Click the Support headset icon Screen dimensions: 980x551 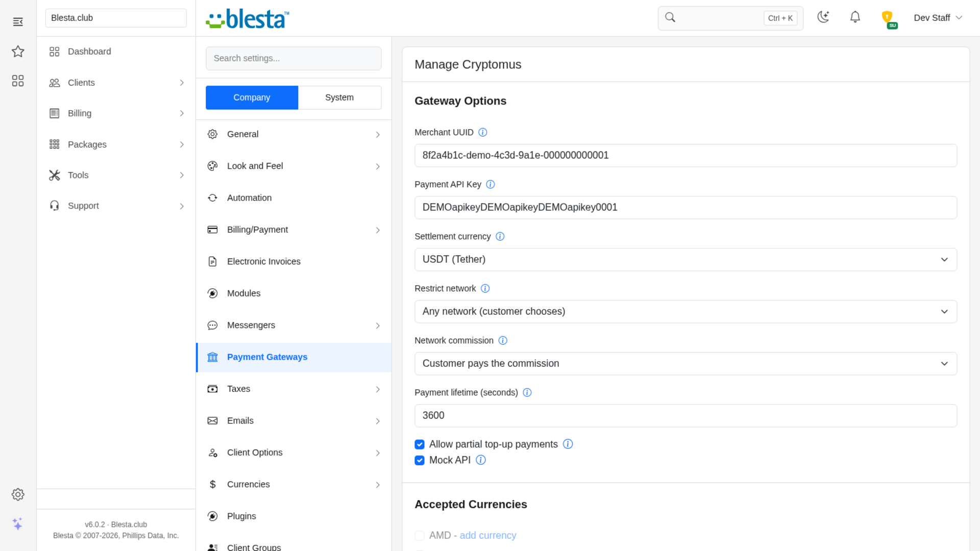tap(55, 206)
